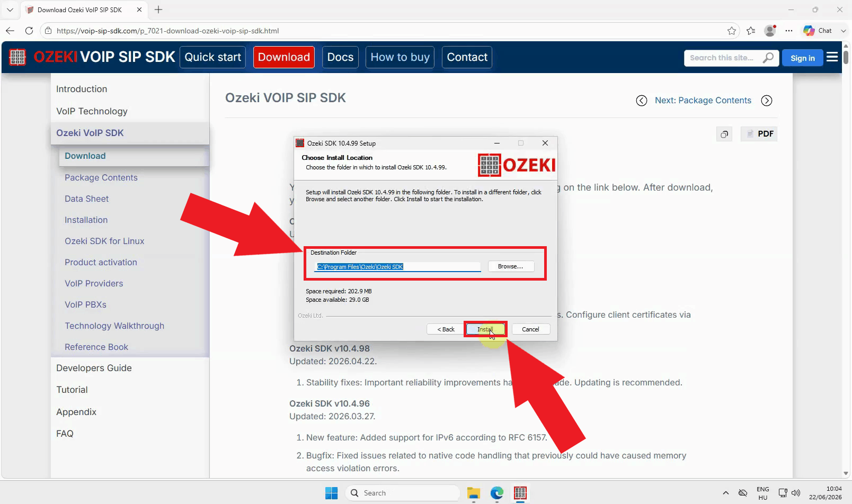Click the network icon in system tray
Screen dimensions: 852x504
point(783,493)
